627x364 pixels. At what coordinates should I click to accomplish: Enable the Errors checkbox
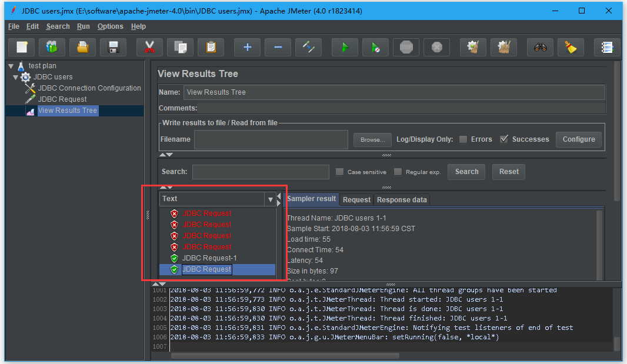point(463,139)
